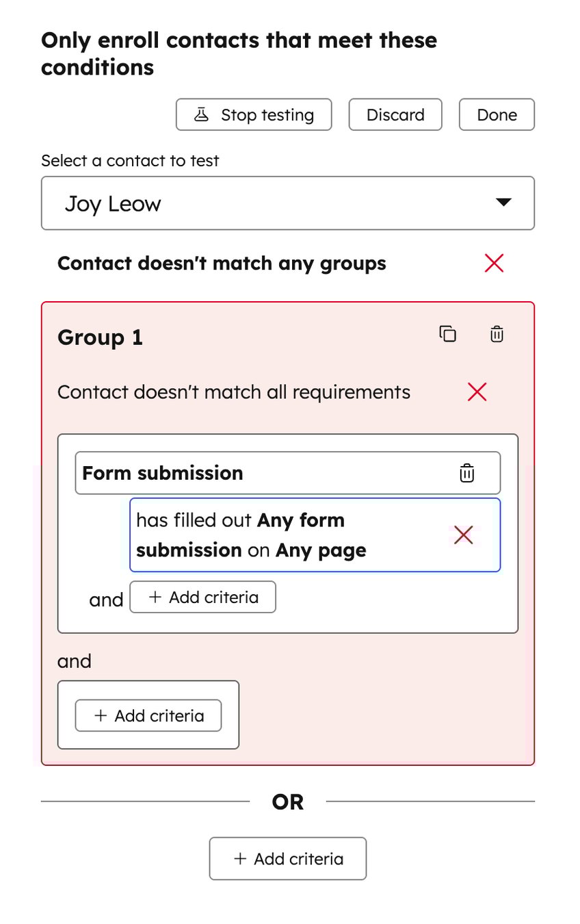Delete Group 1 with its trash icon
Viewport: 580px width, 924px height.
pyautogui.click(x=496, y=335)
